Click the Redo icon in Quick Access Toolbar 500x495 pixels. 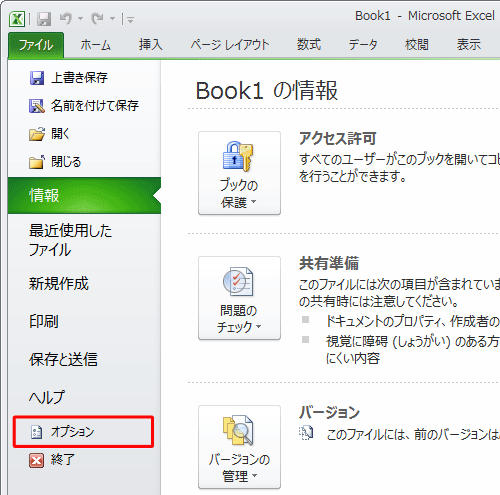(x=97, y=19)
